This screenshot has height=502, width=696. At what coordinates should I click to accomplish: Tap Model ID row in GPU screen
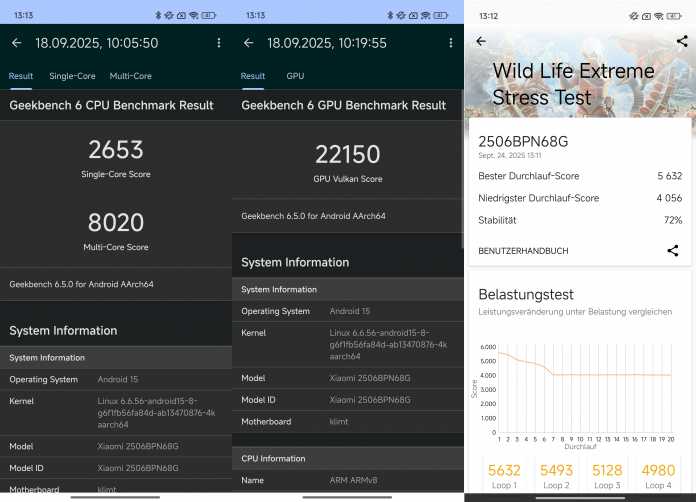348,400
